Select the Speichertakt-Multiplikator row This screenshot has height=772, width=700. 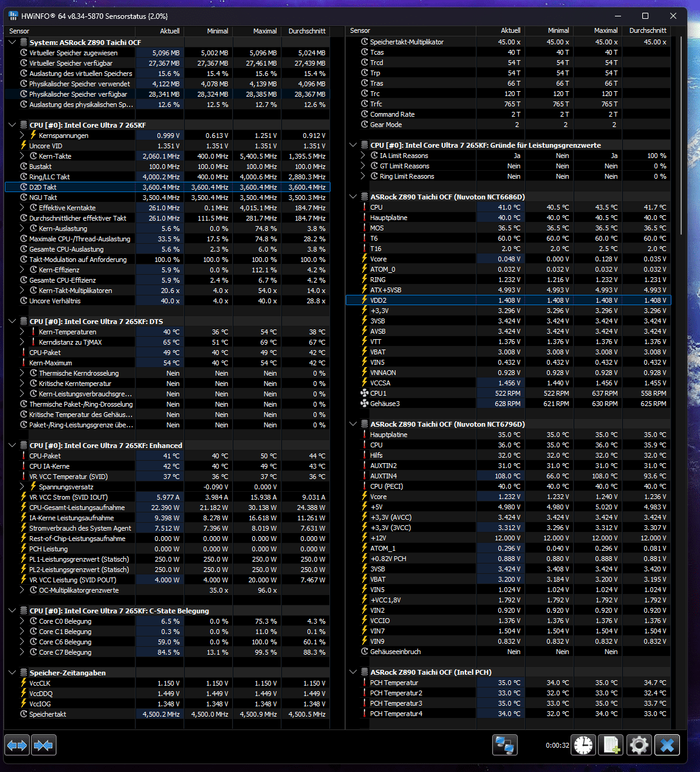tap(508, 42)
